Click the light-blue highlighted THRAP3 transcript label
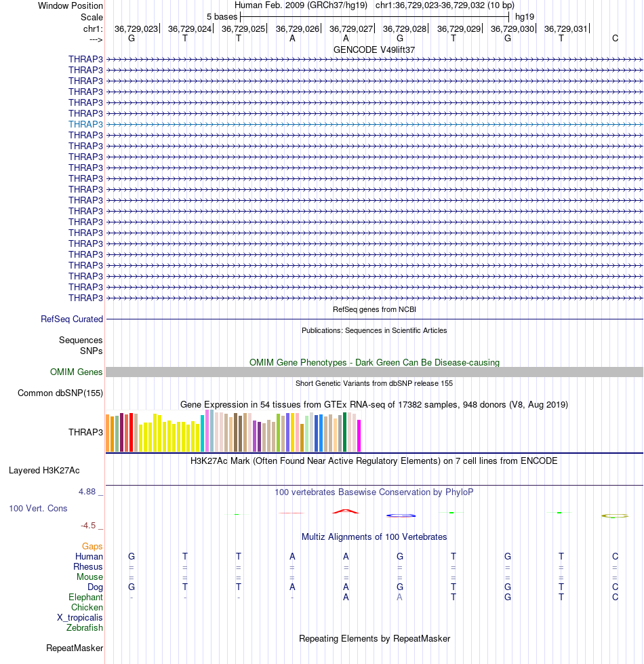 (x=85, y=124)
